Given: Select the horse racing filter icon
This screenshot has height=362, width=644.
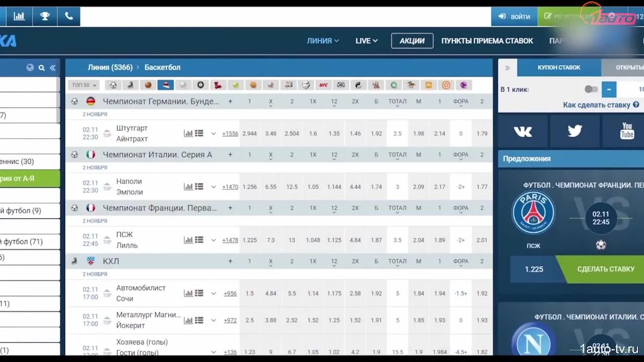Looking at the screenshot, I should pos(411,85).
